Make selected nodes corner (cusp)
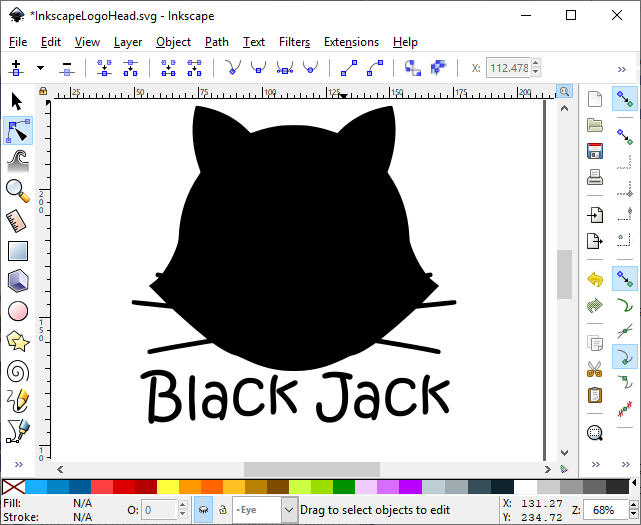Viewport: 641px width, 525px height. [233, 68]
